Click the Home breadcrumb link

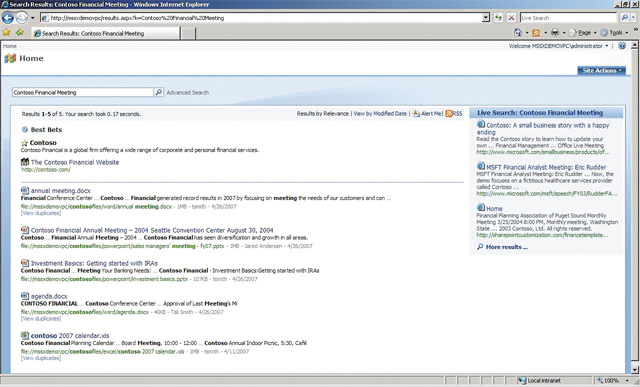[x=10, y=46]
